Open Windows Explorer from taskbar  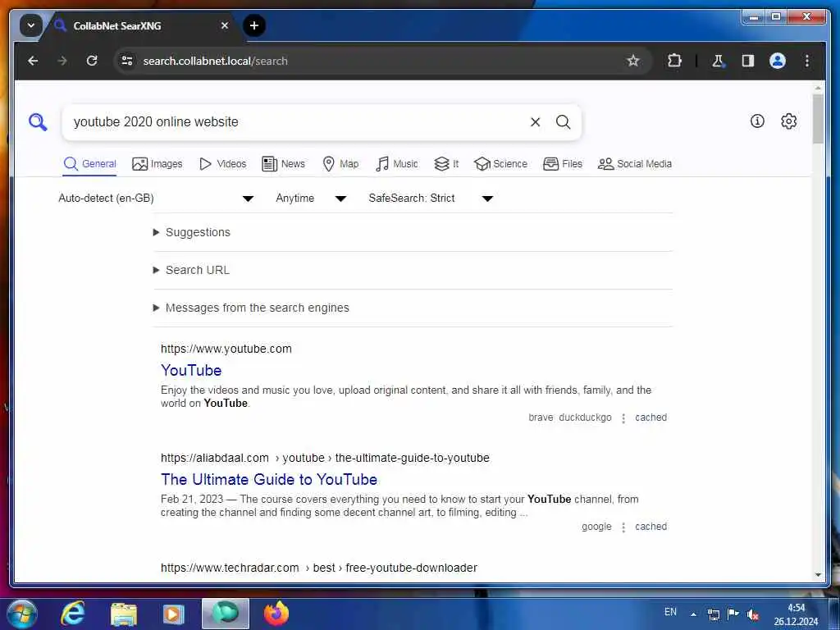pyautogui.click(x=124, y=614)
